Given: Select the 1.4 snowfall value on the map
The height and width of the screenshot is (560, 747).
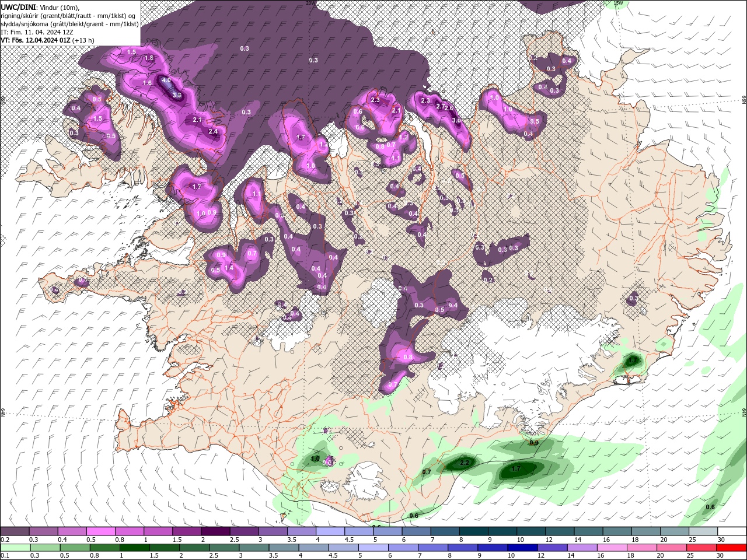Looking at the screenshot, I should coord(229,268).
